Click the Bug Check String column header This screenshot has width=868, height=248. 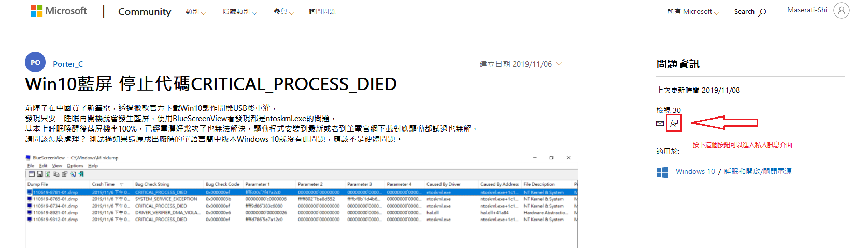(169, 184)
